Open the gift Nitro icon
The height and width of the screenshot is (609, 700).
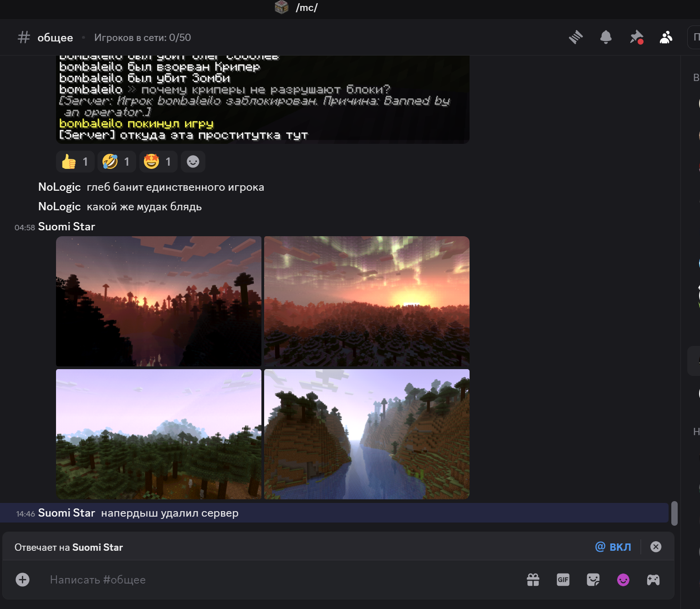click(x=533, y=579)
